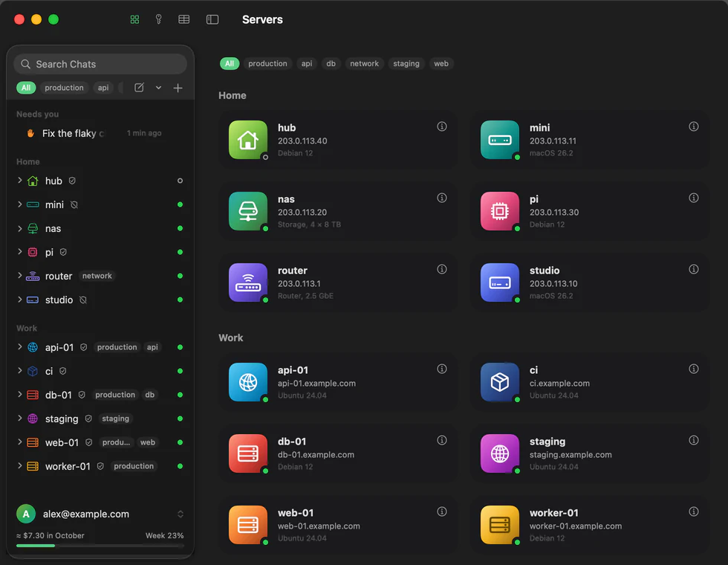Expand the staging row in sidebar
The width and height of the screenshot is (728, 565).
tap(19, 418)
